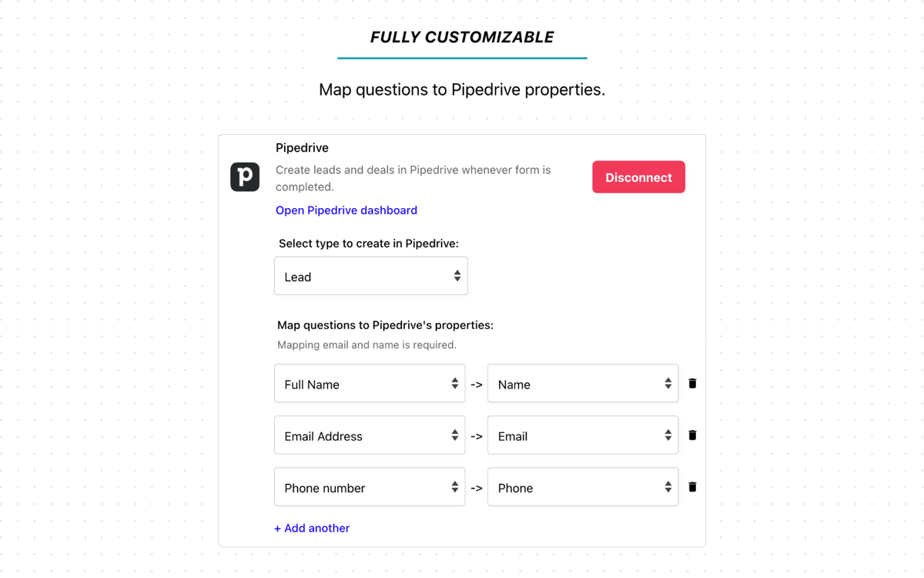Open Pipedrive dashboard via the link
Screen dimensions: 924x578
click(x=346, y=210)
